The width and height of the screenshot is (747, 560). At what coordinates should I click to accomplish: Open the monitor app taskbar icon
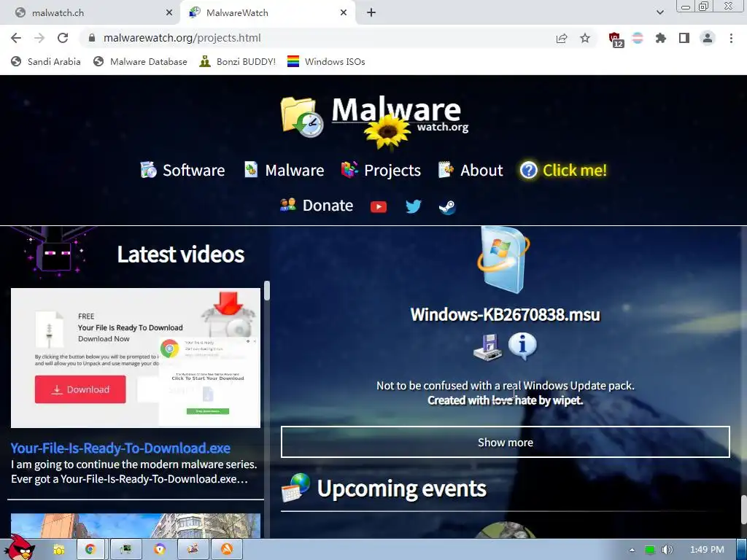click(x=125, y=550)
